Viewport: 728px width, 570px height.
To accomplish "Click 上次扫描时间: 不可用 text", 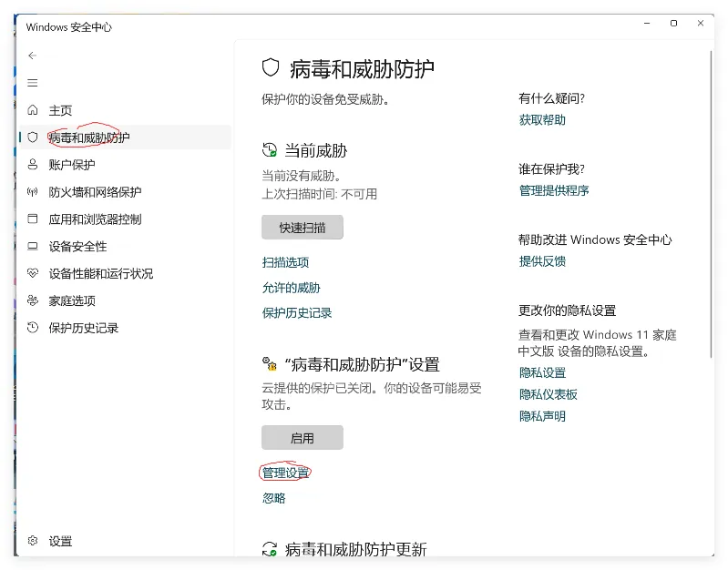I will [320, 194].
